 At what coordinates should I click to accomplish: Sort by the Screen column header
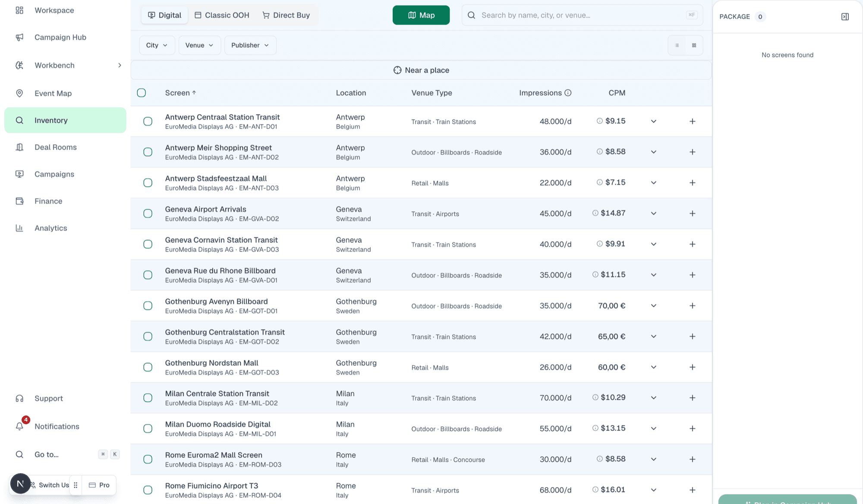180,93
